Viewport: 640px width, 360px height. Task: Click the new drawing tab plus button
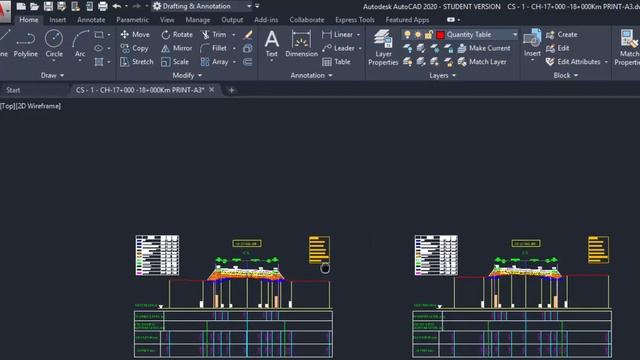point(231,90)
